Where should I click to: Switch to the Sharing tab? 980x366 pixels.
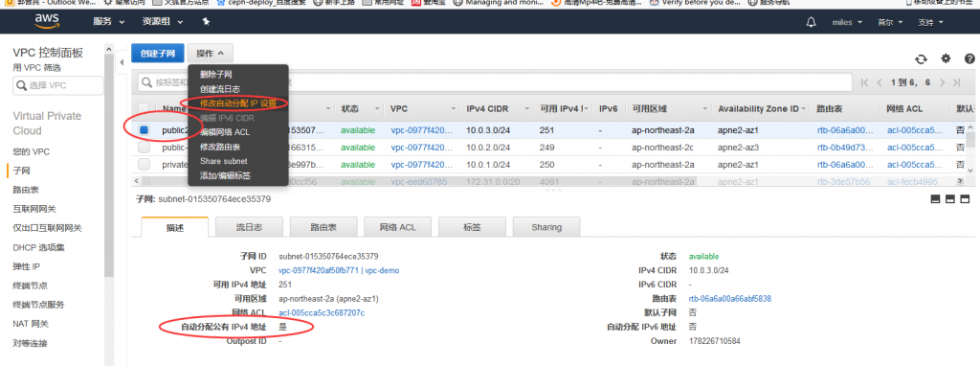[x=546, y=227]
